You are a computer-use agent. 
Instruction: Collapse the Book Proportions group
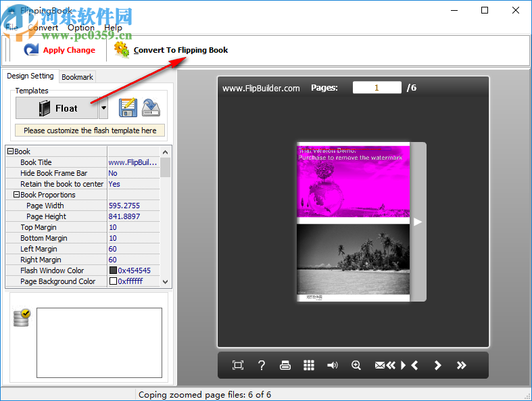(16, 195)
